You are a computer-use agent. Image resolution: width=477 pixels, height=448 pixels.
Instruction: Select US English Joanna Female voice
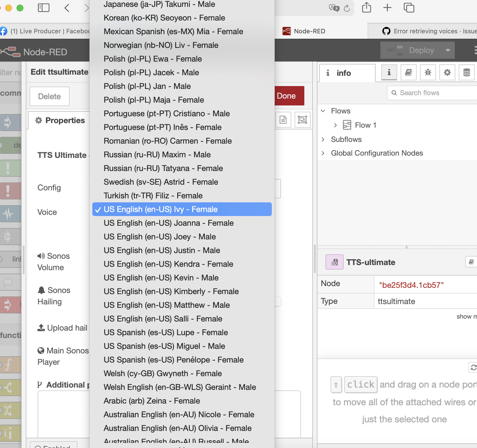coord(168,223)
